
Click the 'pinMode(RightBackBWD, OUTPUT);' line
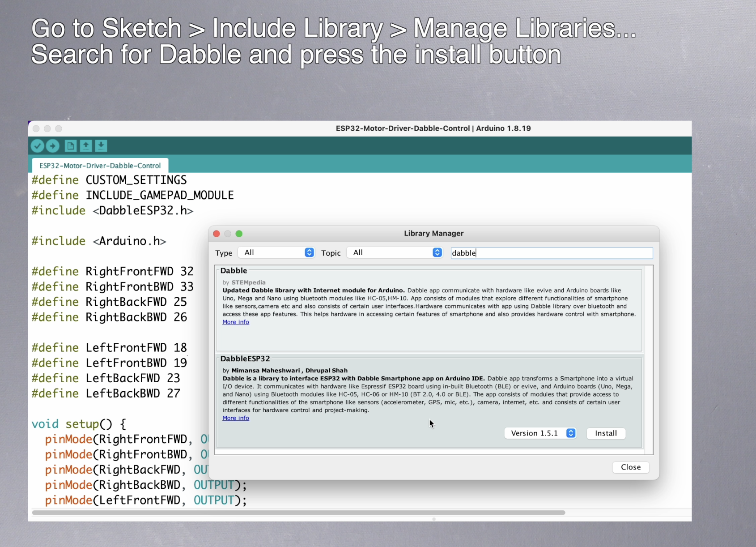[146, 485]
